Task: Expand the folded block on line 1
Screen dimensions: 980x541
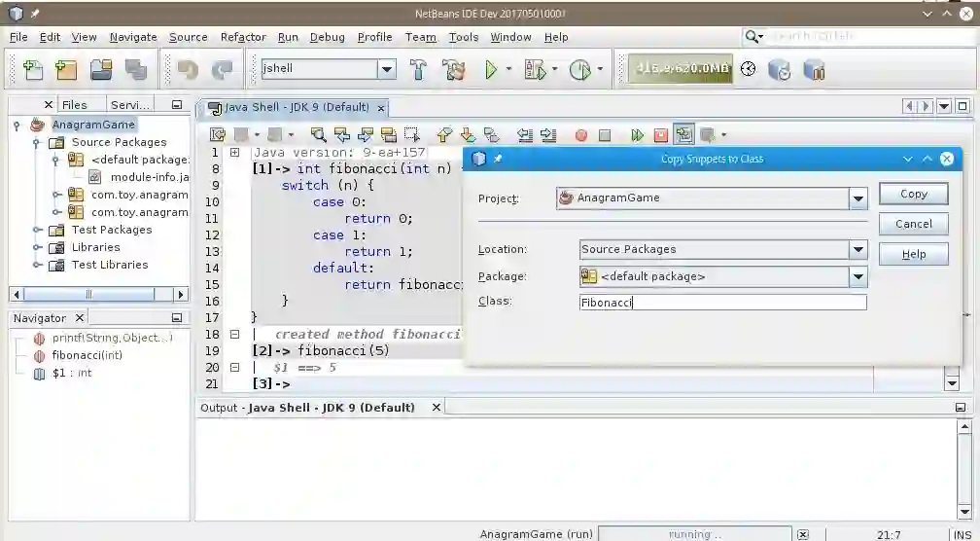Action: click(x=234, y=152)
